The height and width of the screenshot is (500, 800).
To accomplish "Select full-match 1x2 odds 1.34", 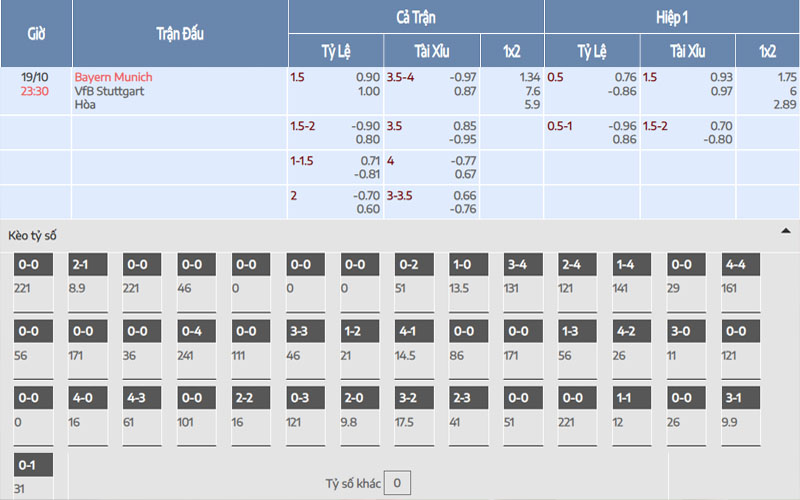I will point(529,77).
